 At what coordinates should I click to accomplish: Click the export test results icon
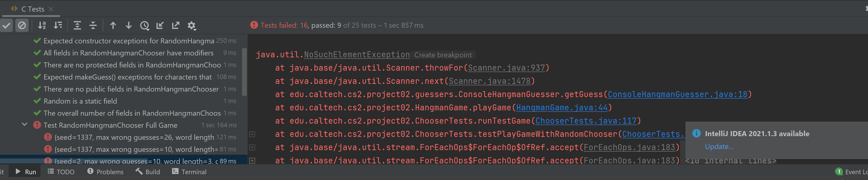click(x=176, y=26)
